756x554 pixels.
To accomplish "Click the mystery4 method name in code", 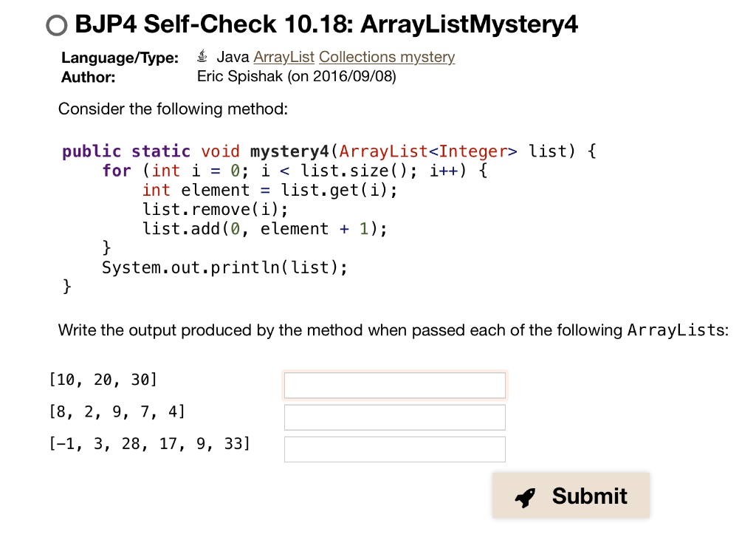I will coord(289,152).
